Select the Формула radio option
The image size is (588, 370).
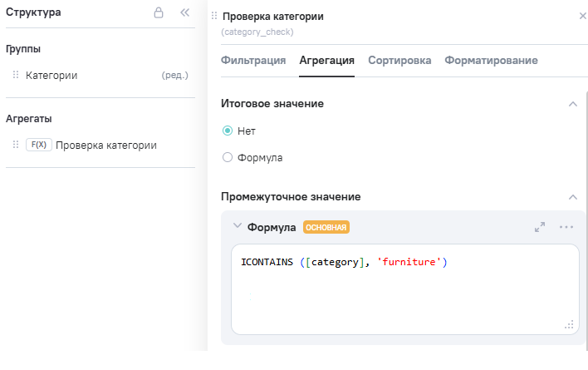[x=228, y=157]
